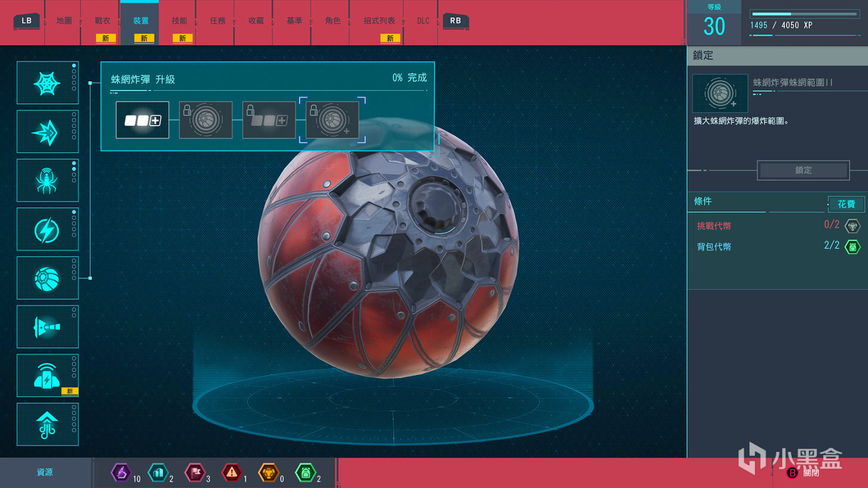This screenshot has height=488, width=868.
Task: Open the DLC tab
Action: (423, 21)
